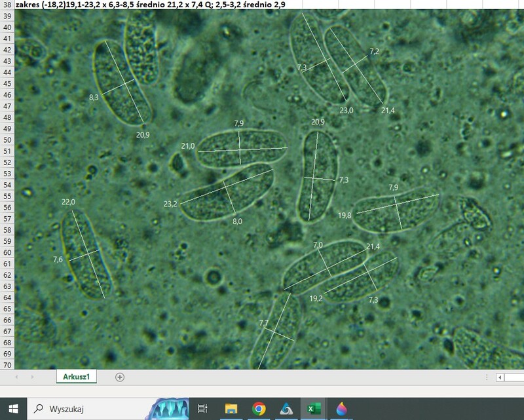This screenshot has width=524, height=420.
Task: Select the row 39 header
Action: 7,16
